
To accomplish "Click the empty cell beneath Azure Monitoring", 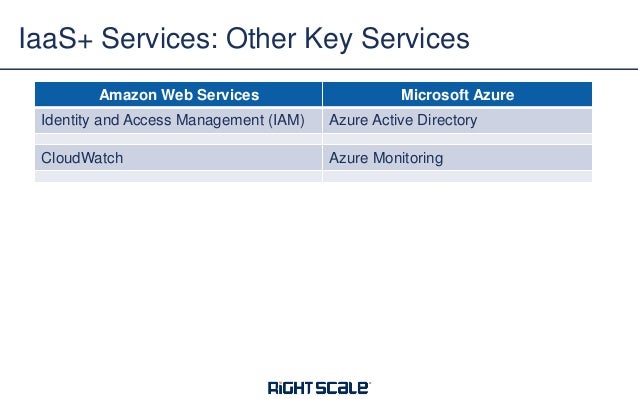I will [x=457, y=176].
